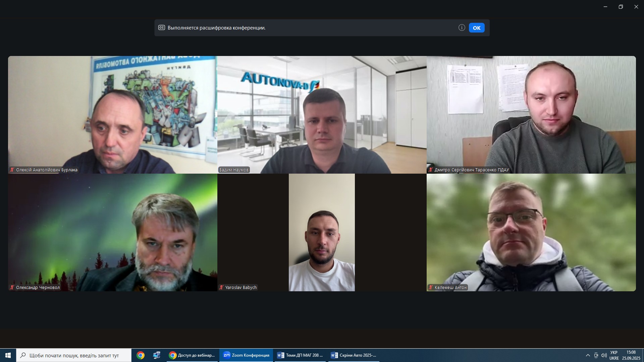Click muted mic icon for Олександр Черновол
Screen dimensions: 644x362
coord(12,288)
